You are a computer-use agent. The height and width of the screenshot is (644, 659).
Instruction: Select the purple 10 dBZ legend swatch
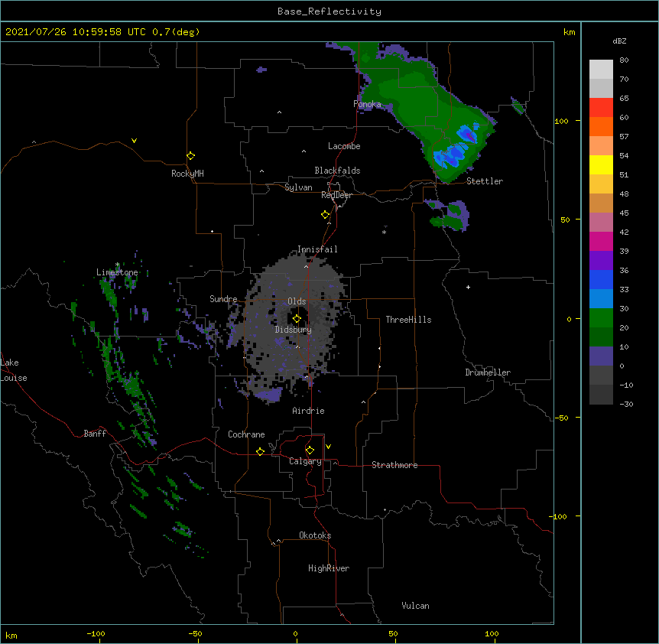pos(601,356)
